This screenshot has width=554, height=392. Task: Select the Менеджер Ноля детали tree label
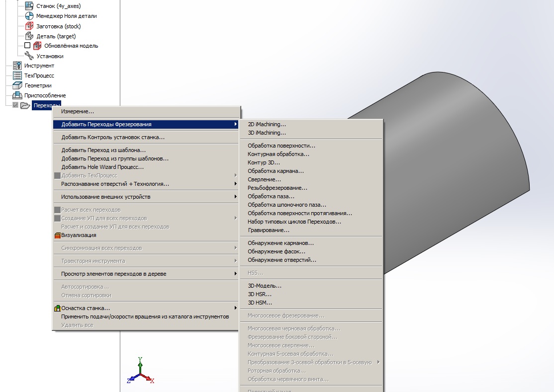point(67,16)
